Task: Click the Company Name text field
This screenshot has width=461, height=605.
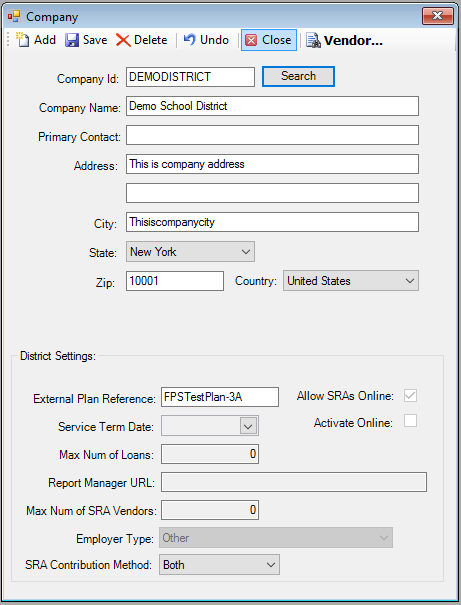Action: (x=272, y=106)
